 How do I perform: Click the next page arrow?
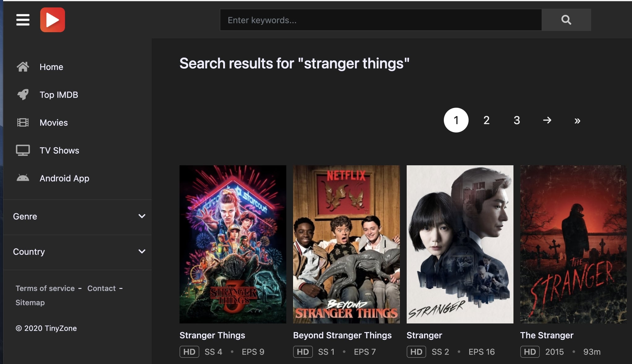point(547,120)
